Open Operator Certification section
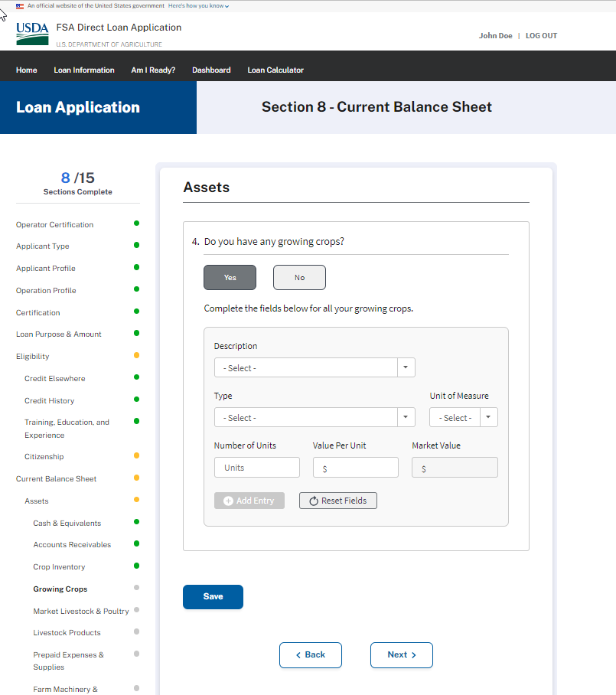Screen dimensions: 616x695 pyautogui.click(x=55, y=225)
